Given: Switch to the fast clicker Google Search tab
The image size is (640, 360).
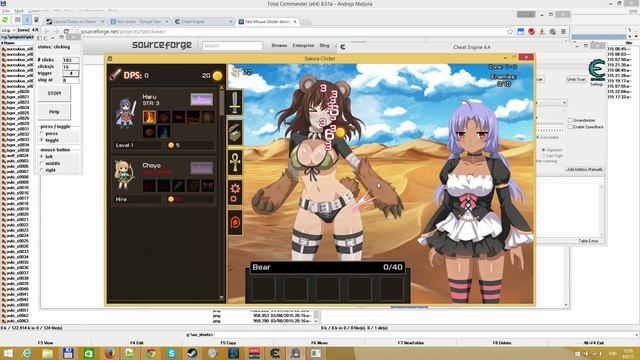Looking at the screenshot, I should [139, 21].
